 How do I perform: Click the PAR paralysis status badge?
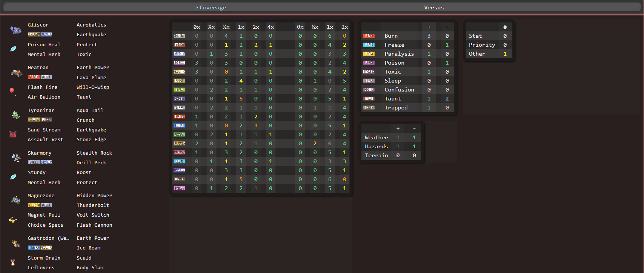click(x=369, y=54)
